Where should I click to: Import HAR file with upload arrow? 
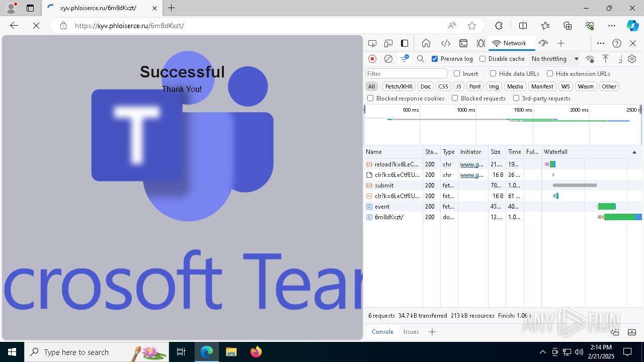click(x=606, y=59)
